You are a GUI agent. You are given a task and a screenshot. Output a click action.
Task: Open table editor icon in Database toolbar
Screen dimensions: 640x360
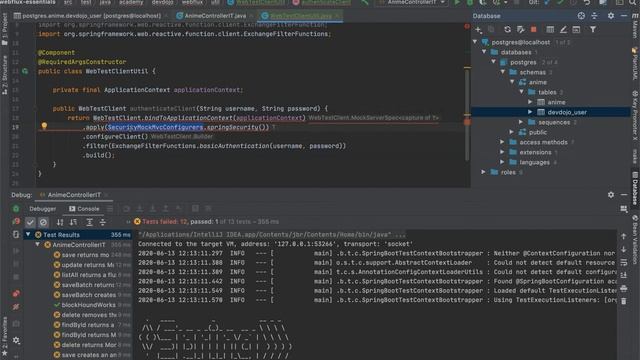(550, 30)
